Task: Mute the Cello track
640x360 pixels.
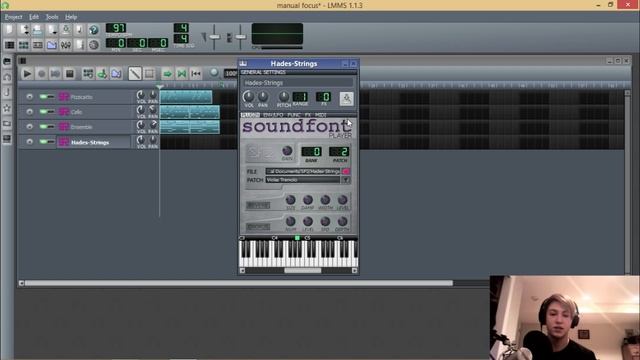Action: coord(43,111)
